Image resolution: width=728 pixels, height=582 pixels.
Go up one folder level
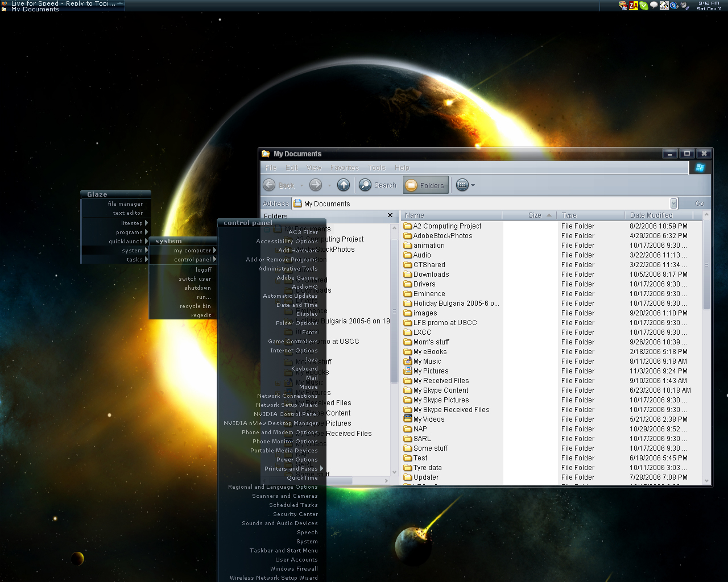[x=344, y=185]
